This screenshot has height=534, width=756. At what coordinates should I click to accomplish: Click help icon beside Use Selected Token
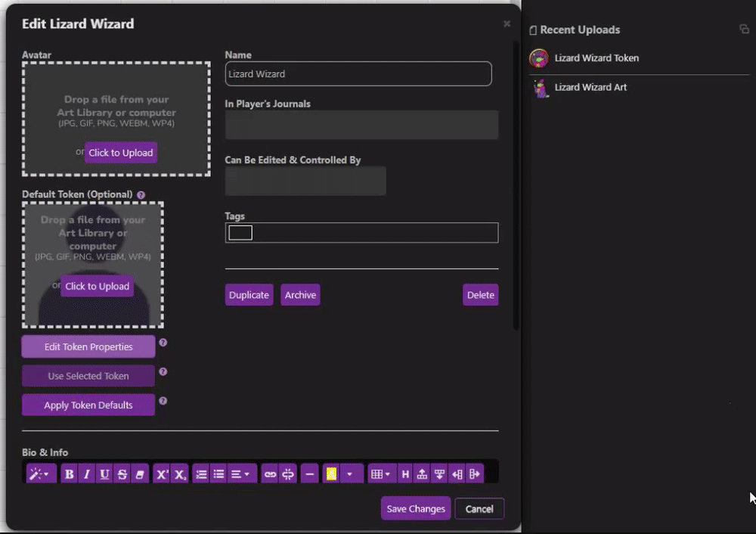point(163,372)
